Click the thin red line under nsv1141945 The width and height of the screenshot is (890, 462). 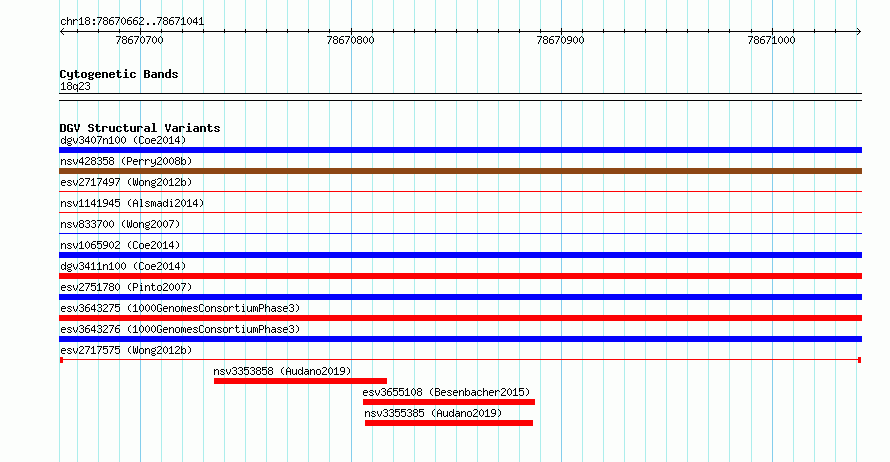click(460, 213)
